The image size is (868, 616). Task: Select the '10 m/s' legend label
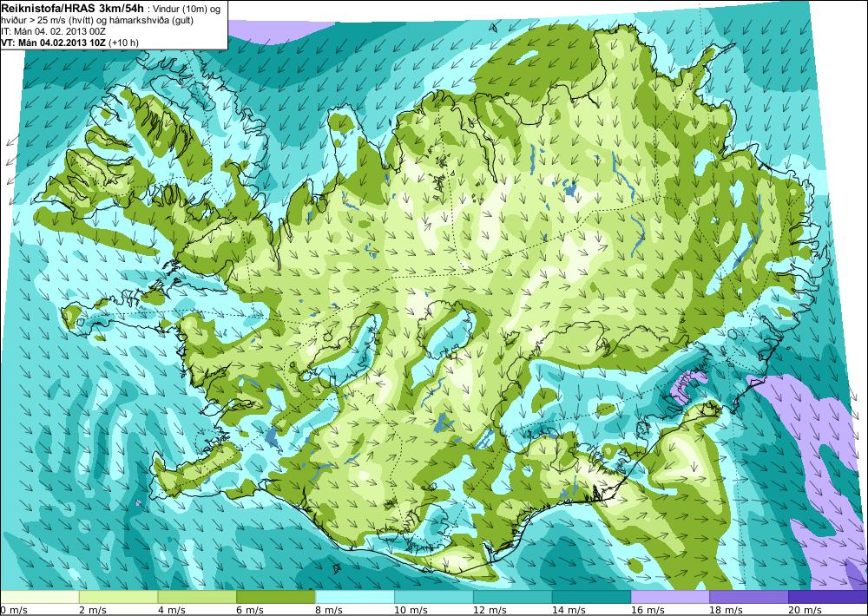[x=411, y=610]
